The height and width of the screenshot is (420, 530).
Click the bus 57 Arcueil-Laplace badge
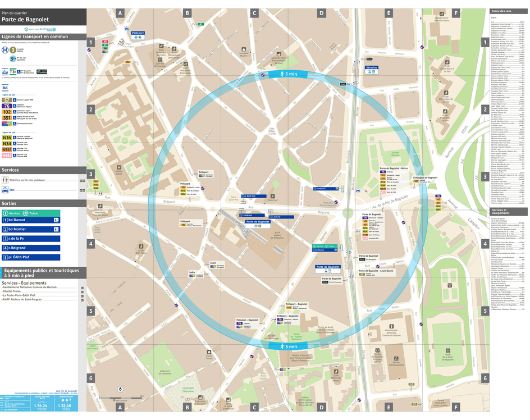(x=6, y=100)
